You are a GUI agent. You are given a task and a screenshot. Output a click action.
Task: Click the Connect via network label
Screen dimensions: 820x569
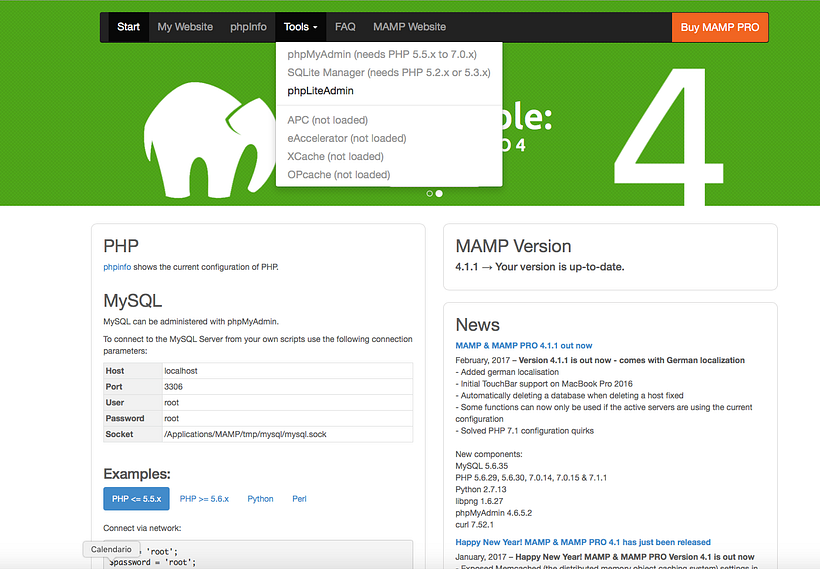142,528
